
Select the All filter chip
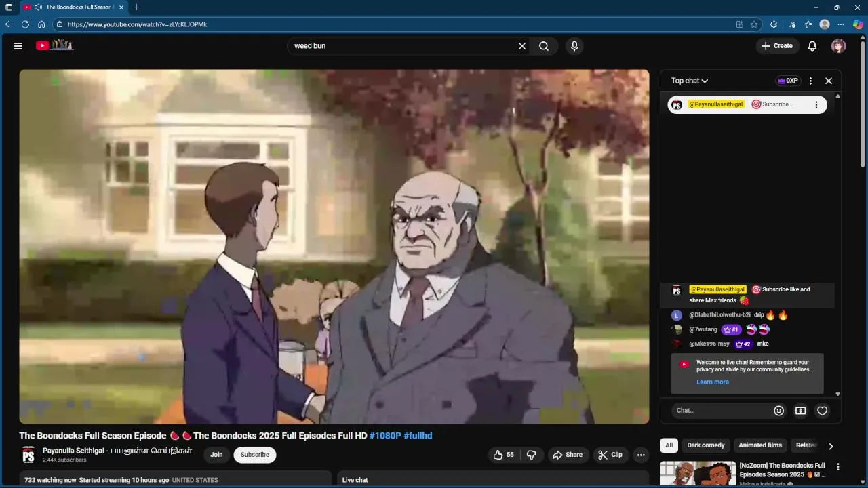[x=669, y=445]
